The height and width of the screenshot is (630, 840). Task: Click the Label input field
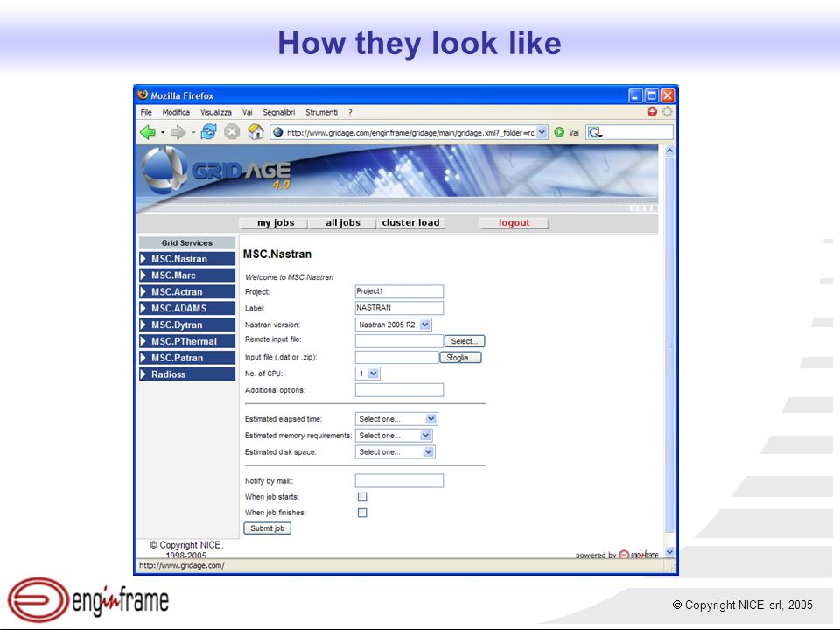pyautogui.click(x=399, y=307)
